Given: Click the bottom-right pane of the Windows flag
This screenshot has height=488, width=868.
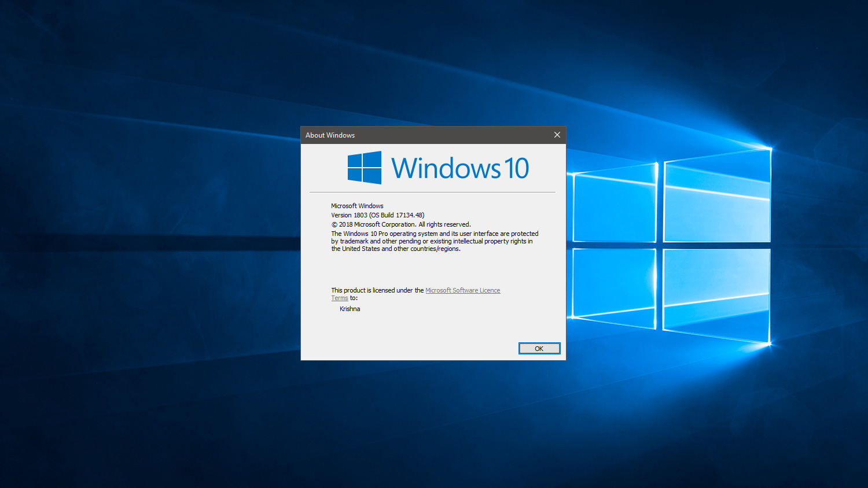Looking at the screenshot, I should coord(373,175).
